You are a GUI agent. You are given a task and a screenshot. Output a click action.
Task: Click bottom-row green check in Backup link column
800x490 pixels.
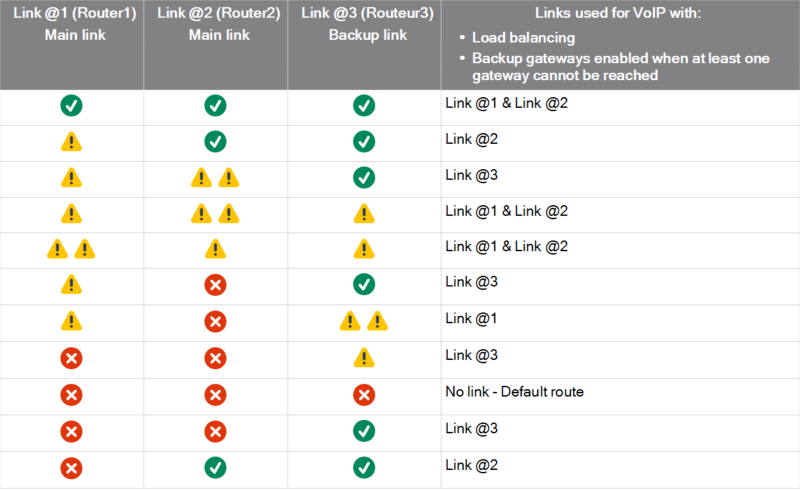click(364, 465)
